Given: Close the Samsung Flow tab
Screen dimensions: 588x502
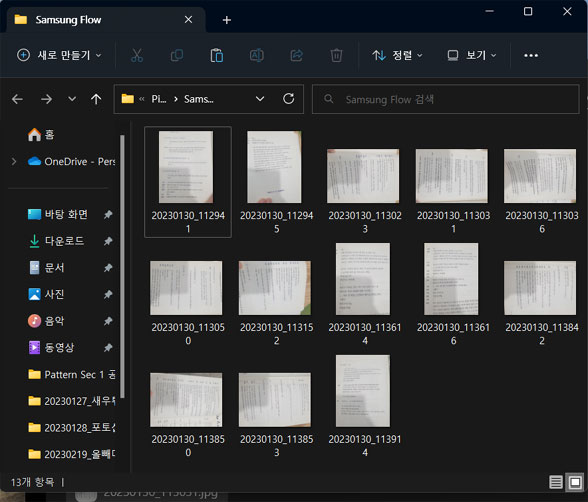Looking at the screenshot, I should 188,19.
